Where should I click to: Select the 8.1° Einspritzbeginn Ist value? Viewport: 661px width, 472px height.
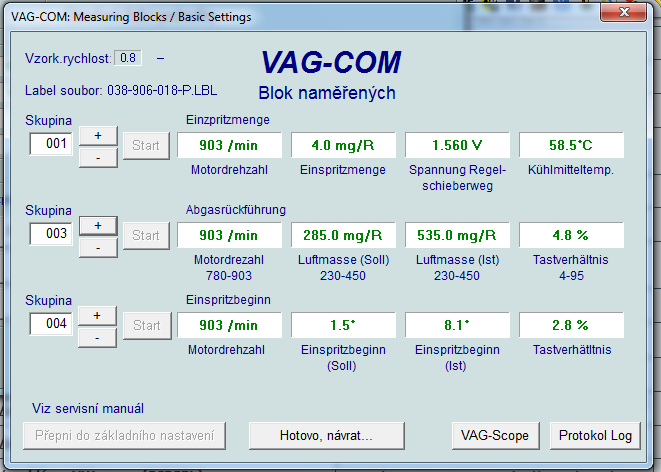(457, 325)
